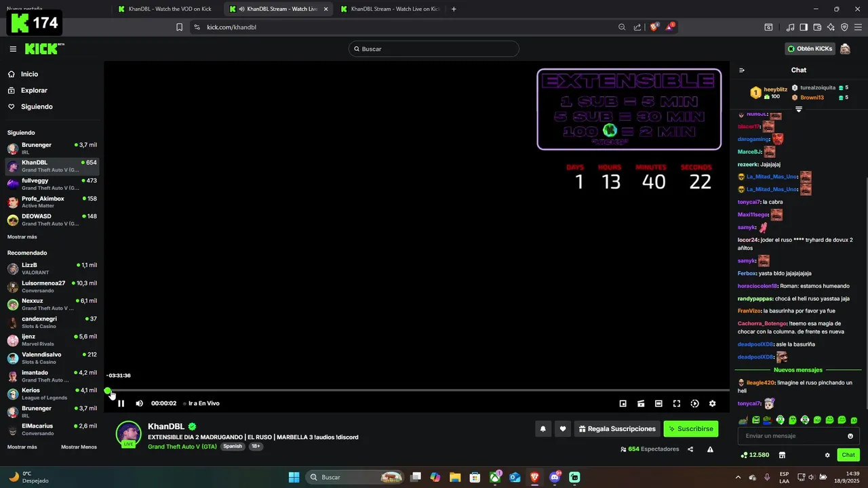The image size is (868, 488).
Task: Open the hamburger sidebar menu
Action: point(13,49)
